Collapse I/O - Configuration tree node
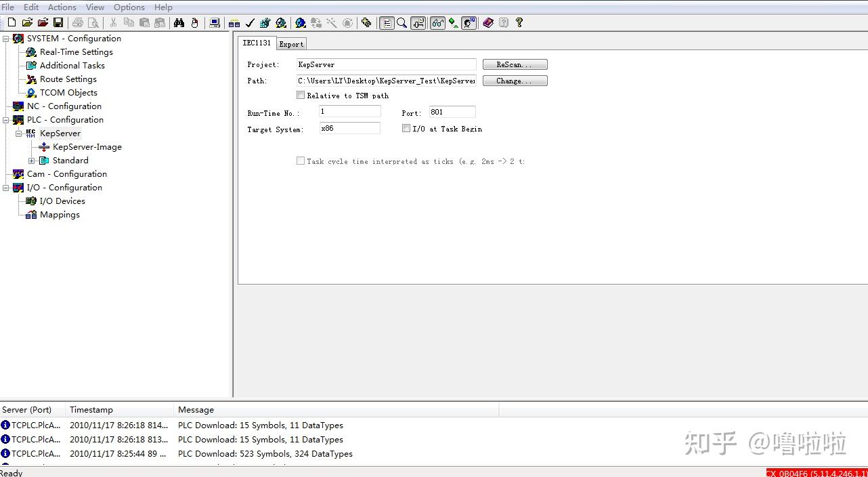The width and height of the screenshot is (868, 477). coord(6,188)
